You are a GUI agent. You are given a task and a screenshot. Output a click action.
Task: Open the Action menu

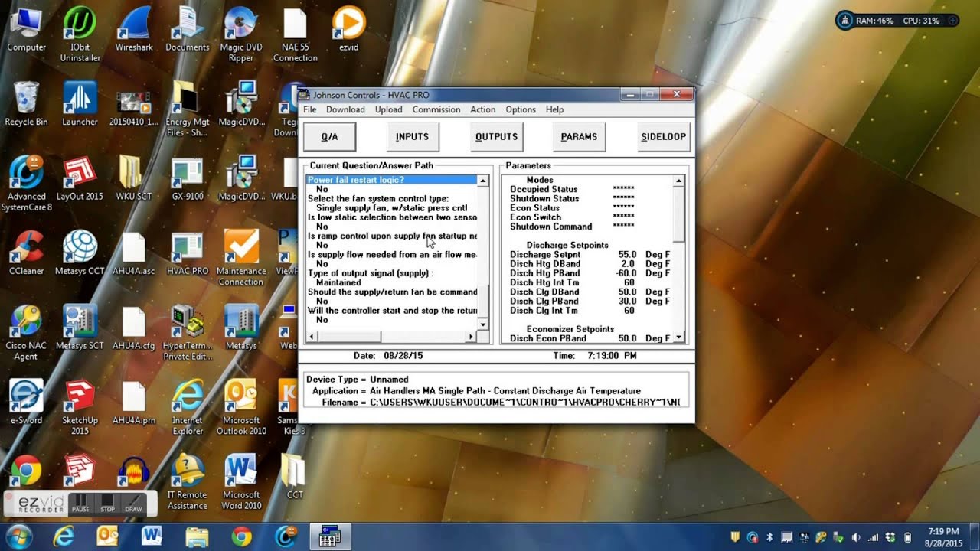click(x=482, y=109)
